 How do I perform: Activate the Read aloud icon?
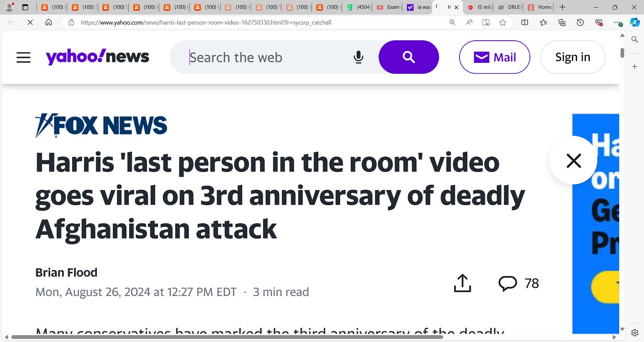469,22
